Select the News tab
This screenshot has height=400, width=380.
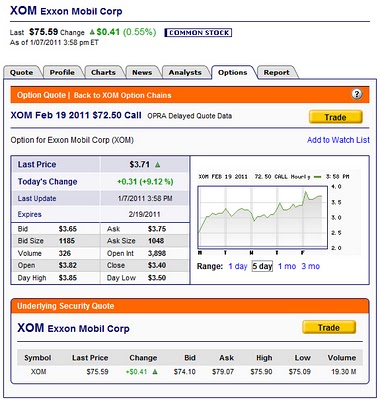[142, 72]
